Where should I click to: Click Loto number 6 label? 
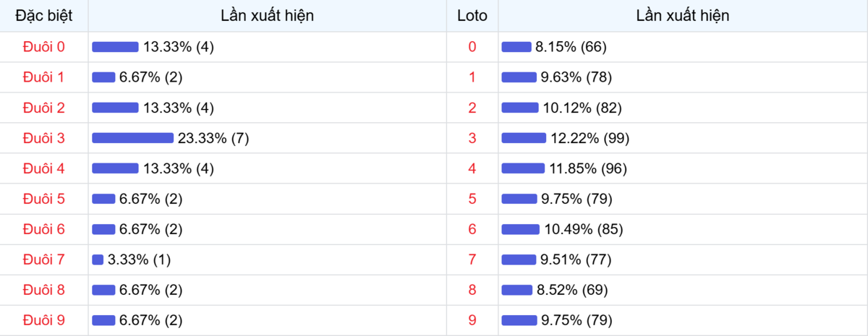tap(472, 229)
